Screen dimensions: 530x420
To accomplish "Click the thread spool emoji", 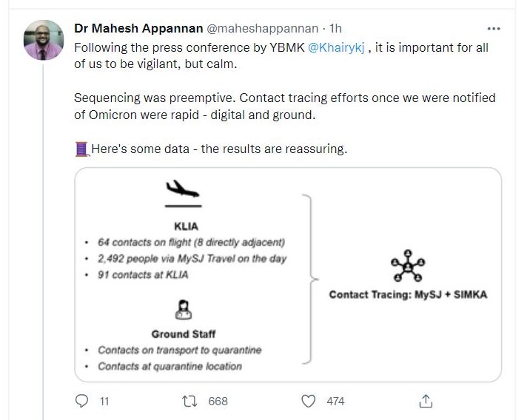I will click(x=82, y=149).
